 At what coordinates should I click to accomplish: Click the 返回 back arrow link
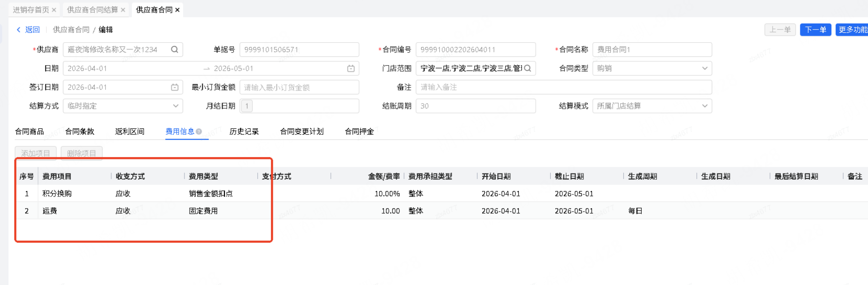coord(28,30)
